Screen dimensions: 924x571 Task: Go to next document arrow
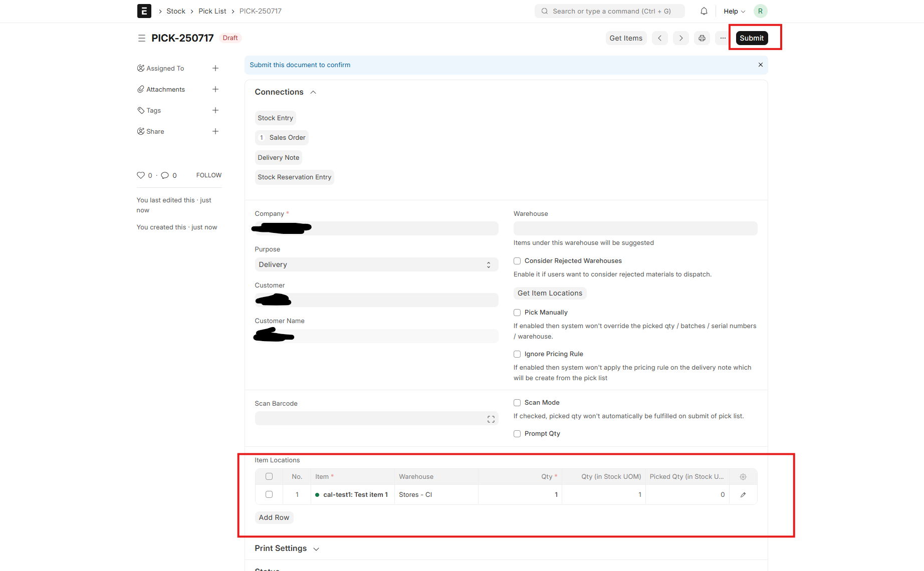click(680, 38)
